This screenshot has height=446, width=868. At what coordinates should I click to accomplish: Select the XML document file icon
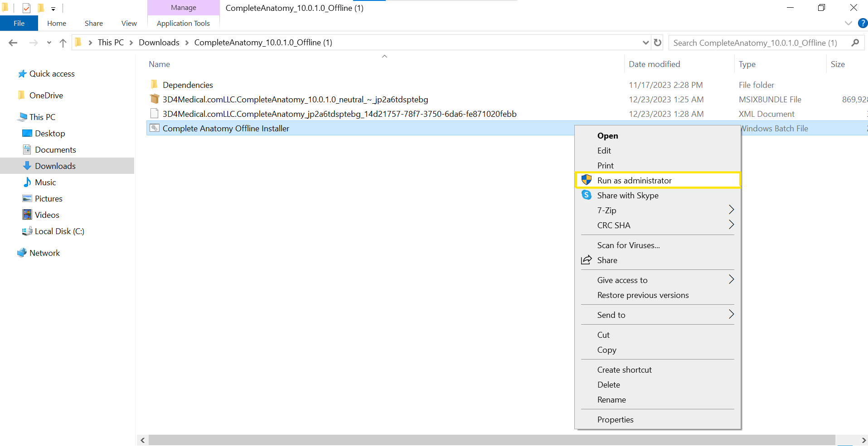pyautogui.click(x=154, y=114)
